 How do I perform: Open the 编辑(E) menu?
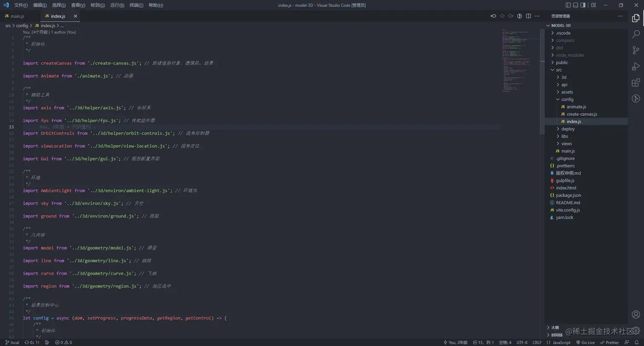tap(40, 5)
